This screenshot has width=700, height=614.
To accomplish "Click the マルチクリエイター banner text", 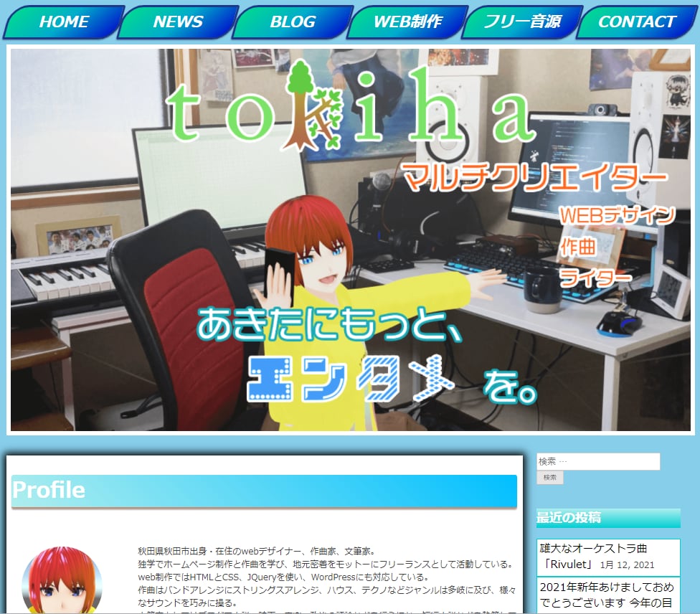I will pos(535,178).
